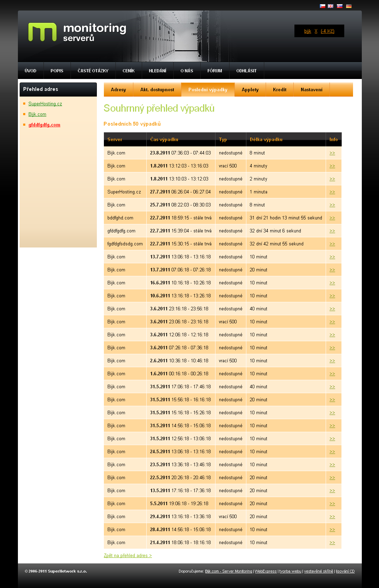Open SuperHosting.cz in the address sidebar
This screenshot has height=588, width=379.
click(x=45, y=104)
